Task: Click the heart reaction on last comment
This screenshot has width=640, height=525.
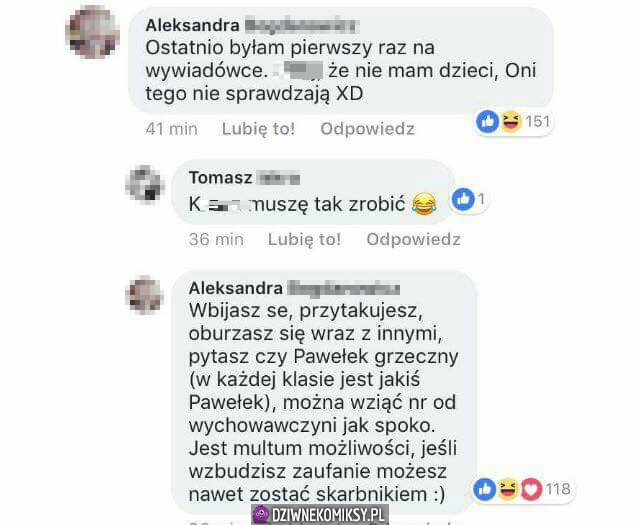Action: point(531,489)
